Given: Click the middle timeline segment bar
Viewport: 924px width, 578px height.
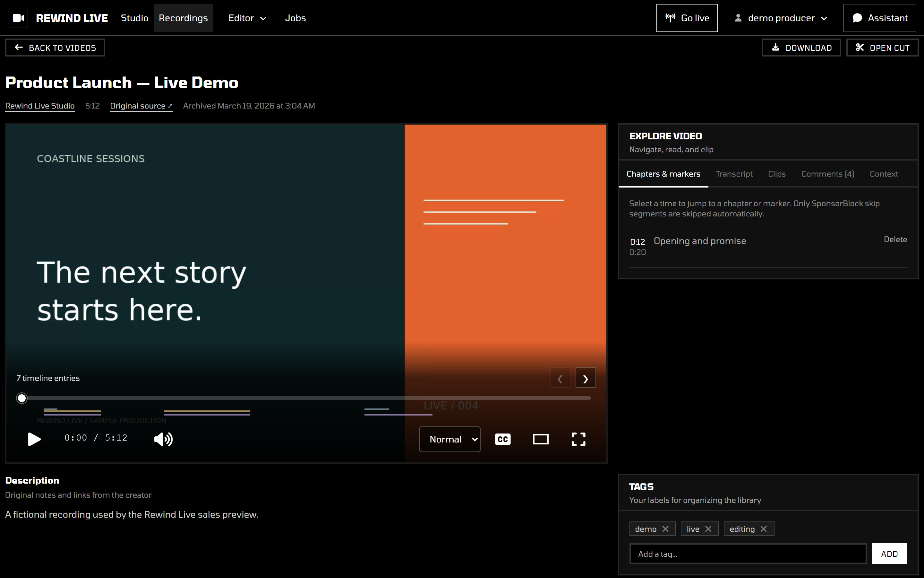Looking at the screenshot, I should [x=207, y=413].
